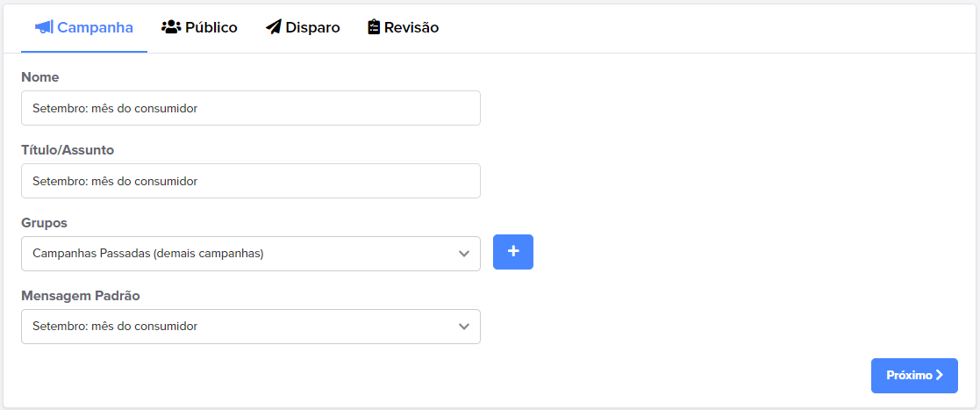Focus the Nome input field

tap(251, 108)
